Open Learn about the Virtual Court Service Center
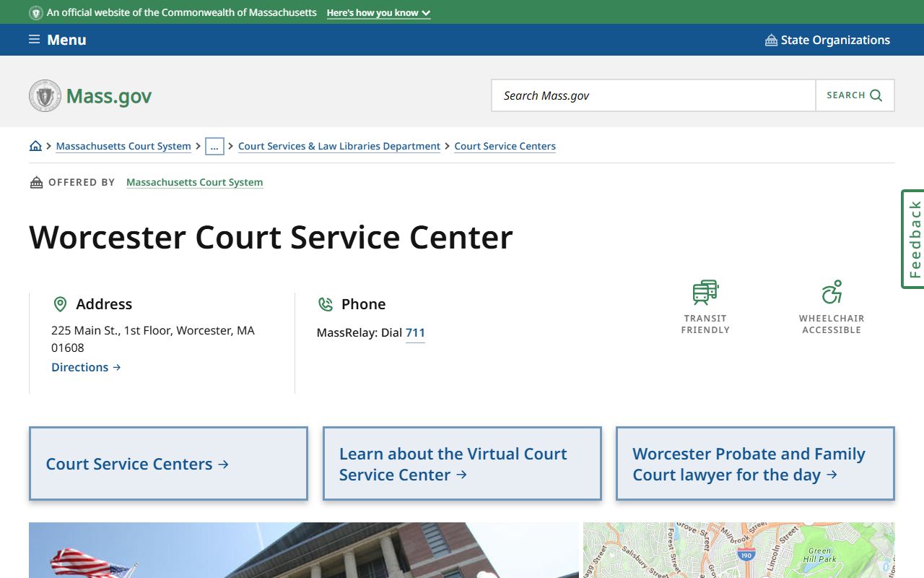Viewport: 924px width, 578px height. 462,463
